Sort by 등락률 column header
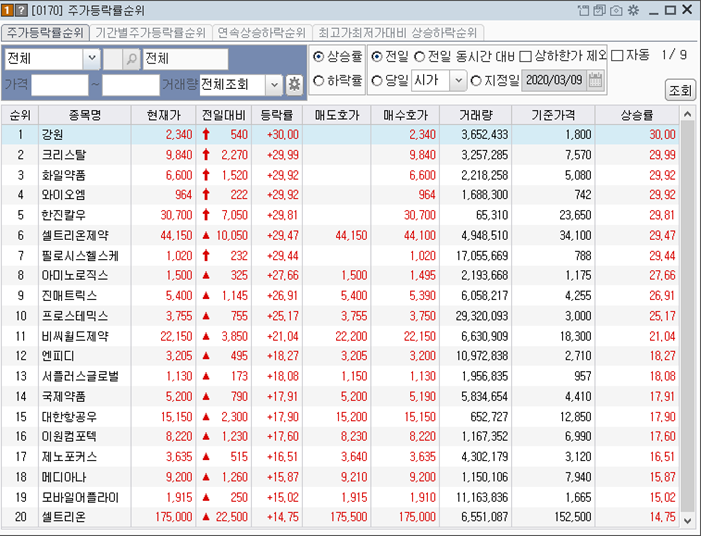The width and height of the screenshot is (701, 536). pyautogui.click(x=277, y=115)
